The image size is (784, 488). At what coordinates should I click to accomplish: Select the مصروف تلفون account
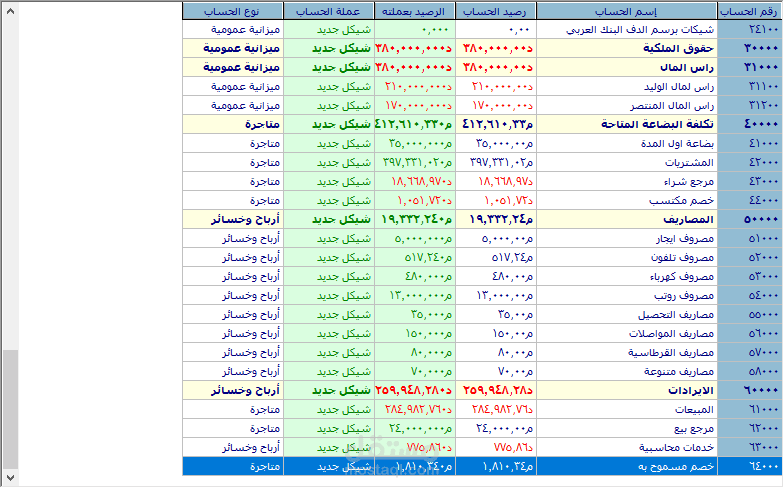626,258
